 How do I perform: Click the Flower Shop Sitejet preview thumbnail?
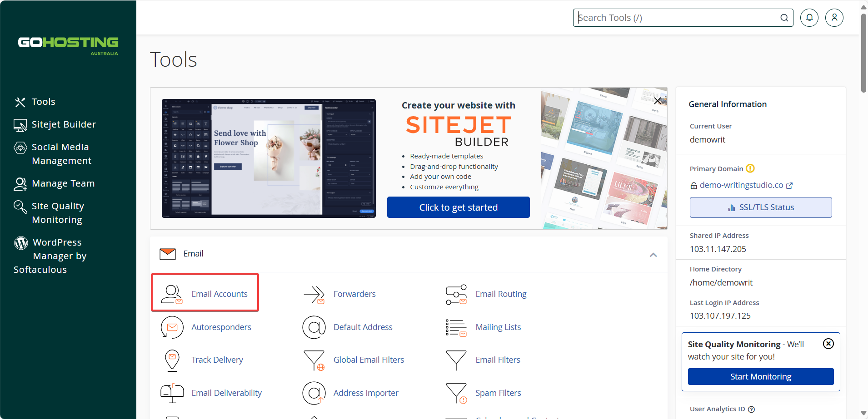point(269,158)
